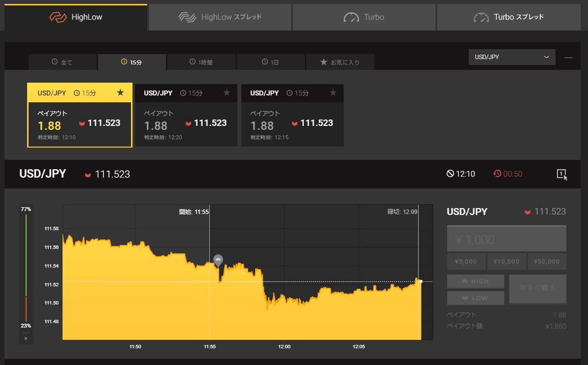Select the USD/JPY card expiring 12:20

pos(186,115)
